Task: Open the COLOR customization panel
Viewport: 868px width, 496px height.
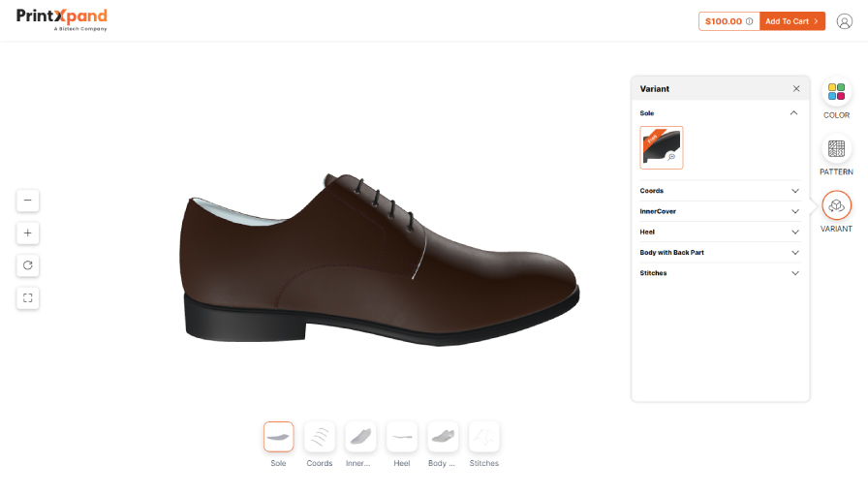Action: click(836, 92)
